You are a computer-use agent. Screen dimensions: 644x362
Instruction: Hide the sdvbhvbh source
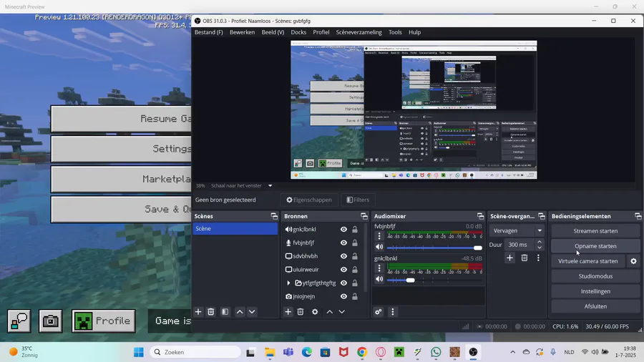tap(343, 256)
